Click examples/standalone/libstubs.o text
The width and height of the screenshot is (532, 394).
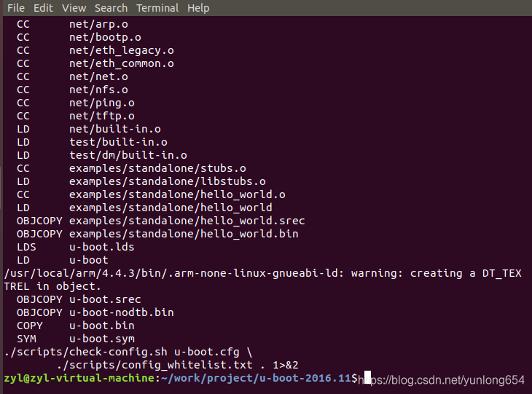[168, 182]
